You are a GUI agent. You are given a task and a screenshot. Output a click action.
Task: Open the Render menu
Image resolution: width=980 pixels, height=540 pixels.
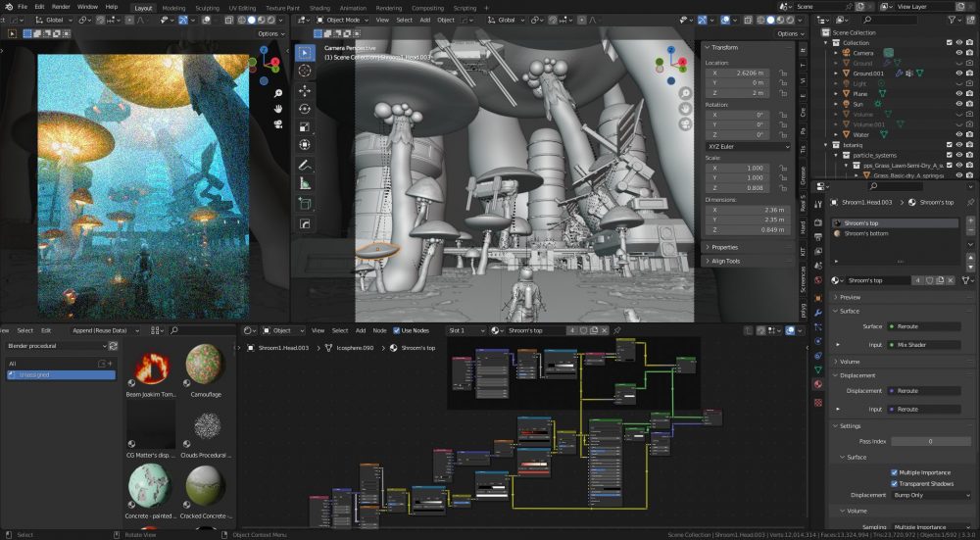pos(61,7)
